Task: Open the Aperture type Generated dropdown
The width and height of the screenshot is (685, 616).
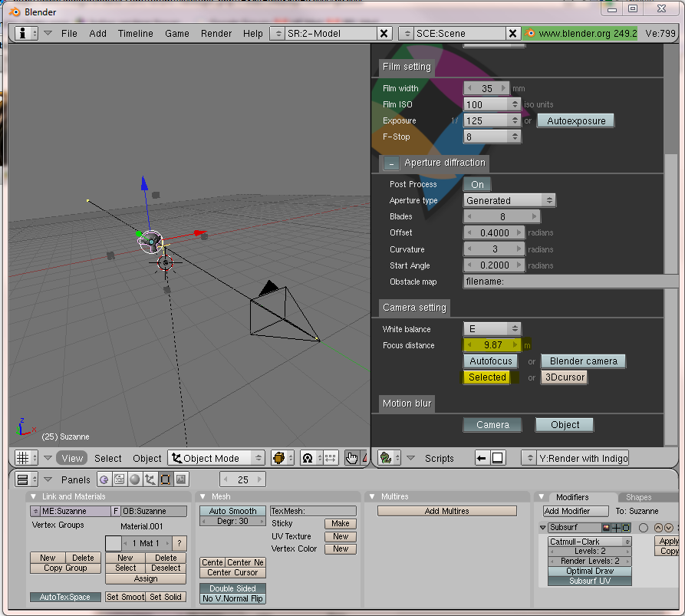Action: coord(509,200)
